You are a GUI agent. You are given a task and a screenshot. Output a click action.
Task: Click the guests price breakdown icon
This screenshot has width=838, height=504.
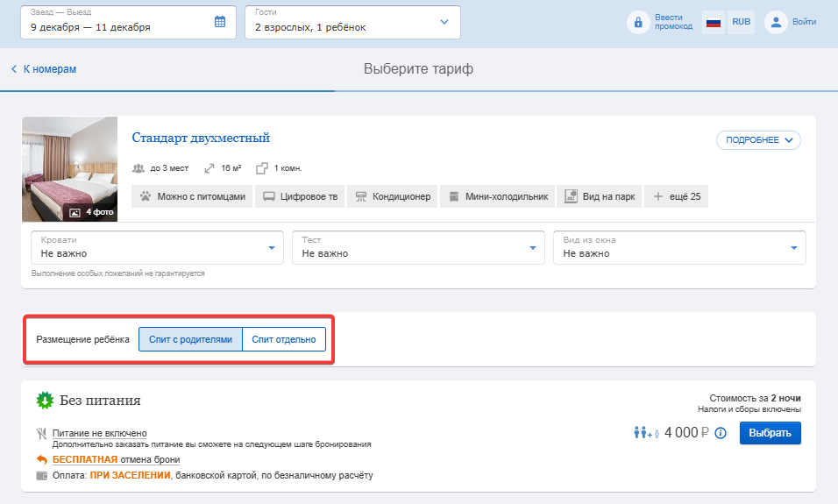(647, 432)
